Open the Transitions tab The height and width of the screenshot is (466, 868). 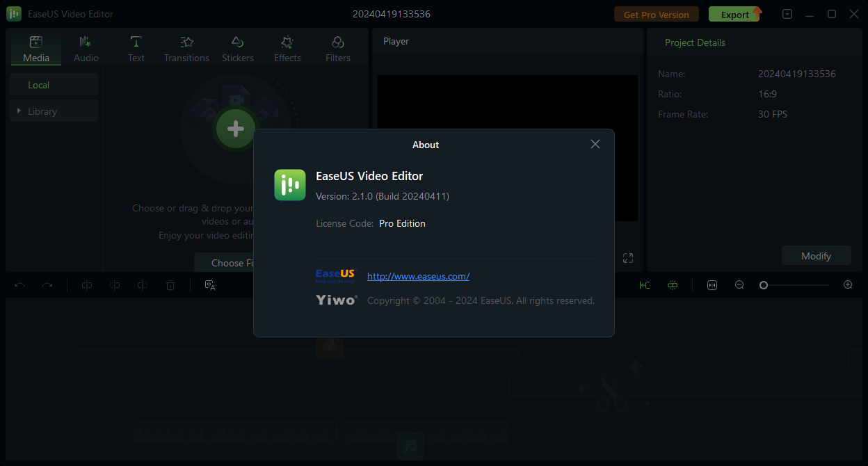(x=186, y=49)
